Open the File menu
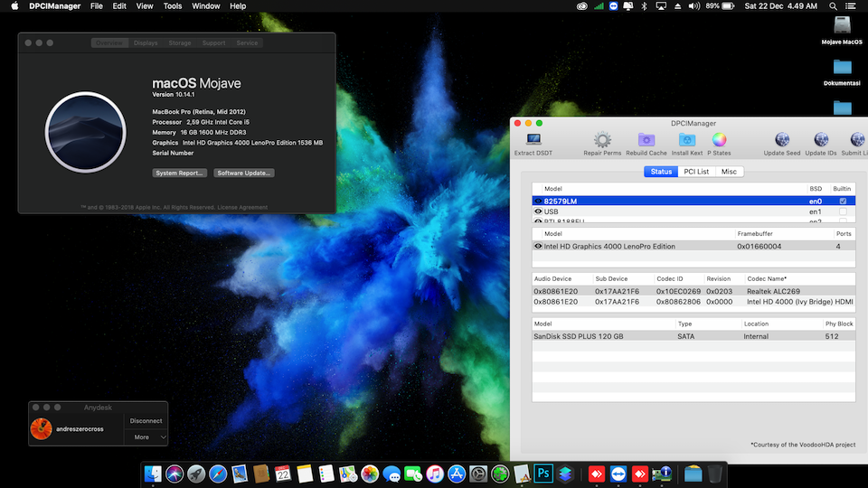Image resolution: width=868 pixels, height=488 pixels. 97,6
